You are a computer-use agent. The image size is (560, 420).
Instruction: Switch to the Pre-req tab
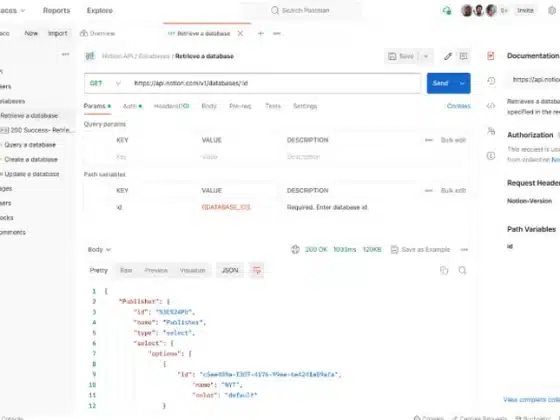(240, 106)
